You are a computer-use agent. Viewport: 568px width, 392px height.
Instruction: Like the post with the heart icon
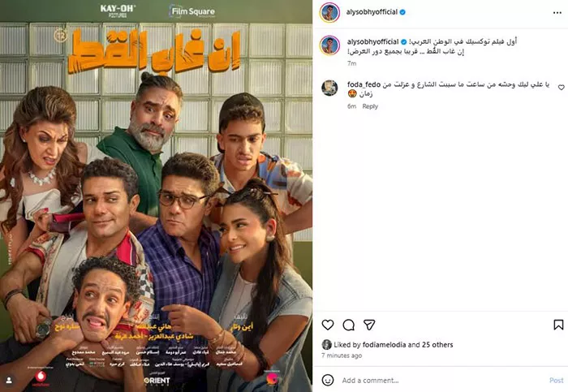328,325
